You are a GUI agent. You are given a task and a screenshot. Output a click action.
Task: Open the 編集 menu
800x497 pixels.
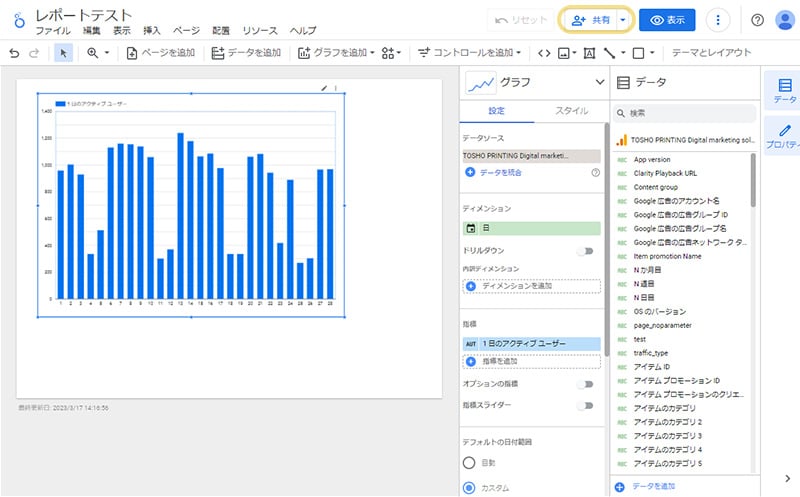pos(92,31)
